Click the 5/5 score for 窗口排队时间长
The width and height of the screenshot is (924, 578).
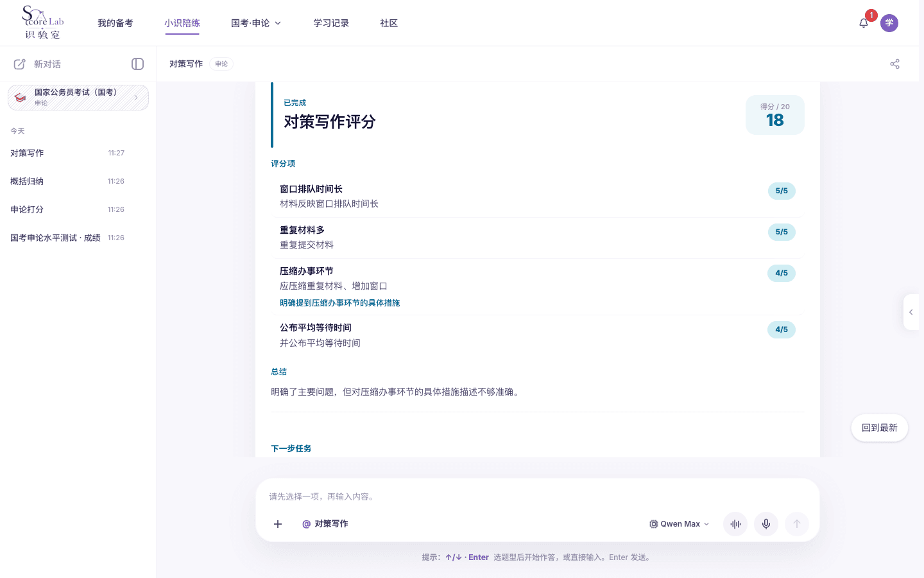[x=782, y=191]
